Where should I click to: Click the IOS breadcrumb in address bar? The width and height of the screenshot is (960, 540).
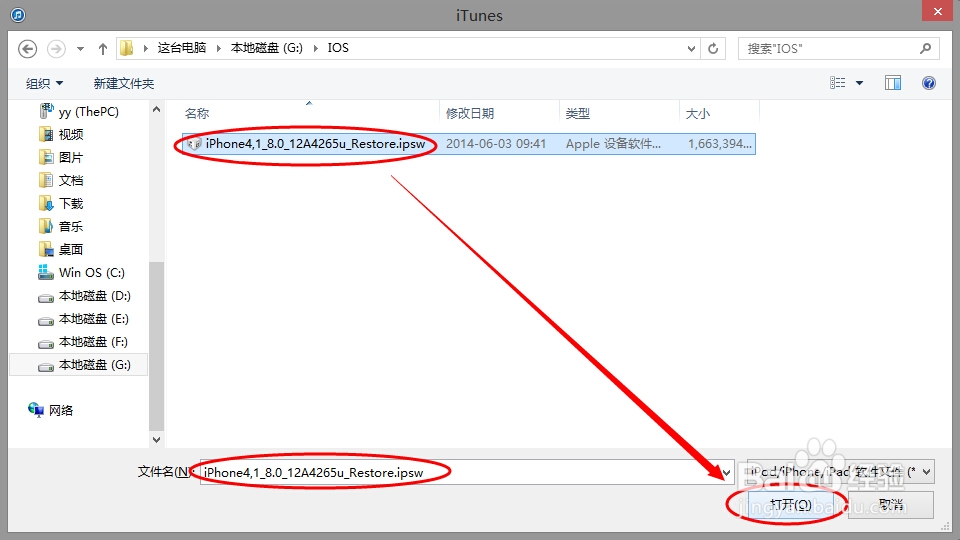[338, 48]
